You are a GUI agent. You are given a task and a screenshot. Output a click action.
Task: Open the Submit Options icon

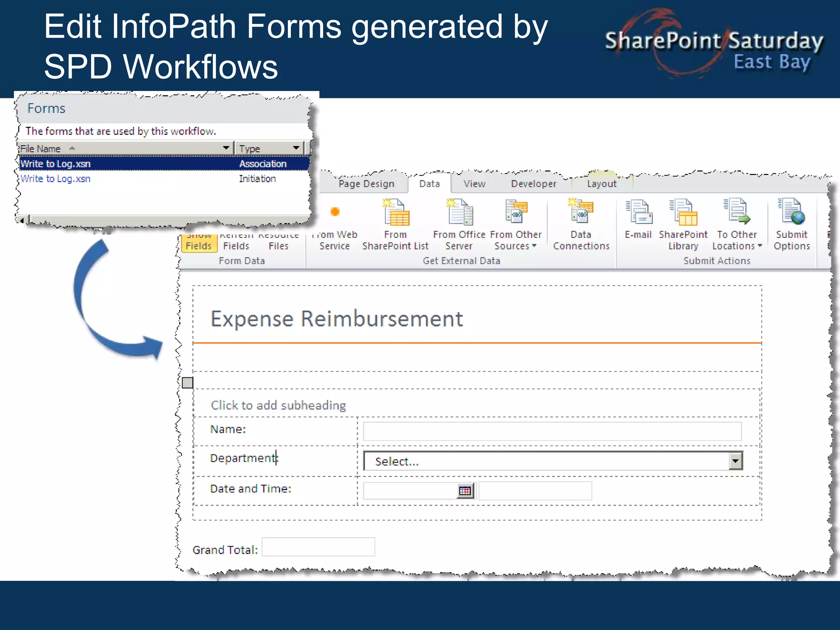tap(791, 211)
